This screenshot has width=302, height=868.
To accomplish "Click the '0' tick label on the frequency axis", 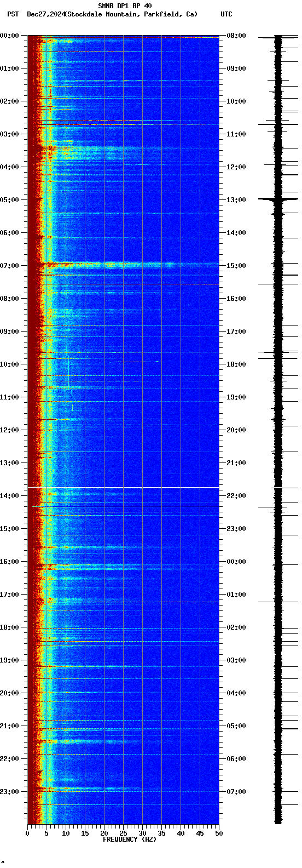I will pos(27,833).
